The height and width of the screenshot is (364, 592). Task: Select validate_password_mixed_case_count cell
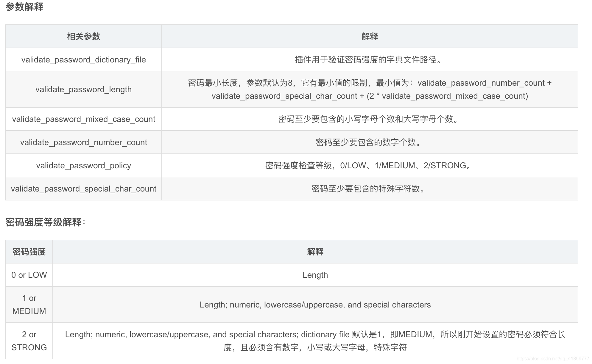[84, 119]
